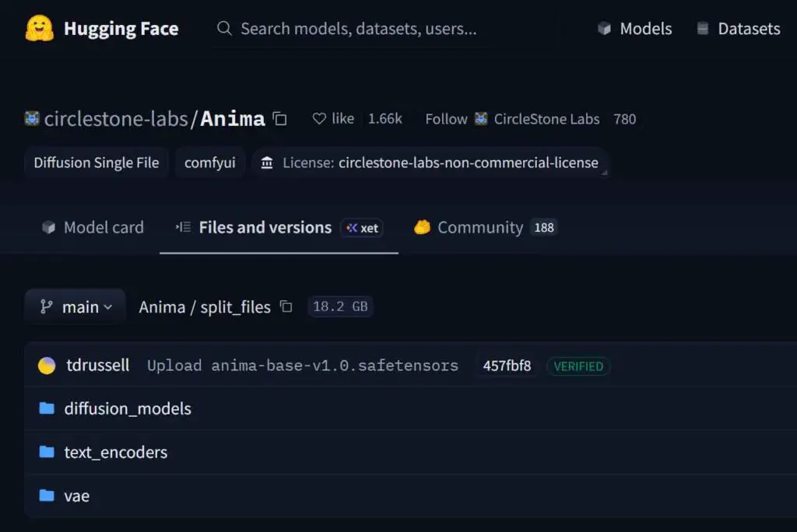Click the vae folder icon
The width and height of the screenshot is (797, 532).
tap(47, 495)
